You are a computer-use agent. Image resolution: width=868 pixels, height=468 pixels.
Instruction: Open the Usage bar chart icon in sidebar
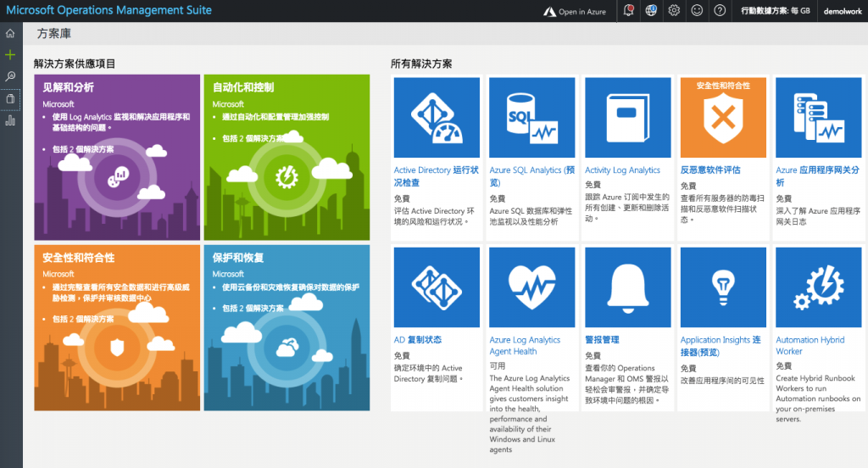click(x=10, y=120)
